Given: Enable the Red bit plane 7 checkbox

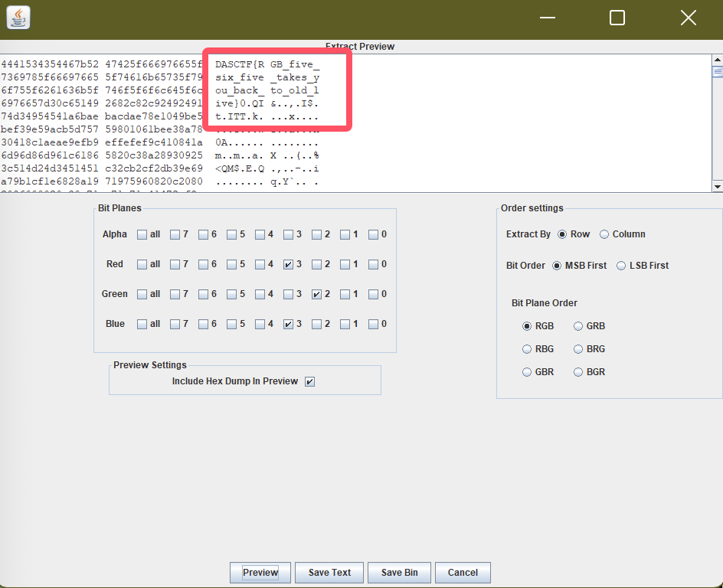Looking at the screenshot, I should pyautogui.click(x=175, y=264).
